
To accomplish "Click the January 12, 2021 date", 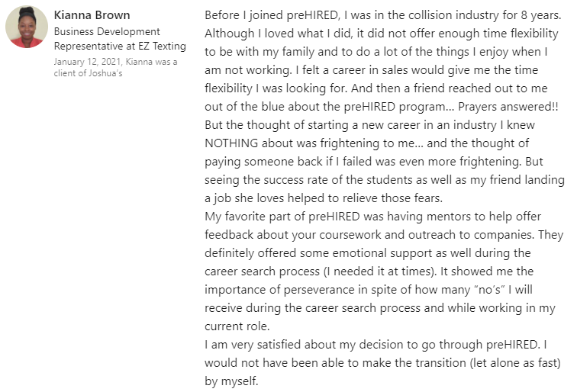I will click(x=85, y=62).
